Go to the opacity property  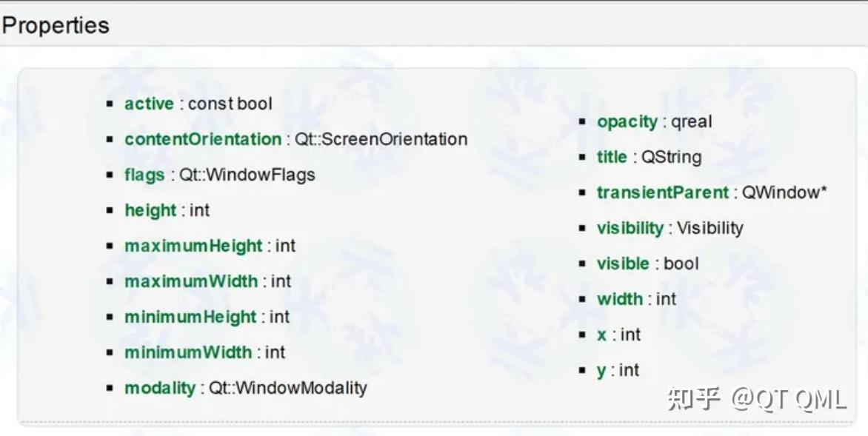pyautogui.click(x=627, y=121)
